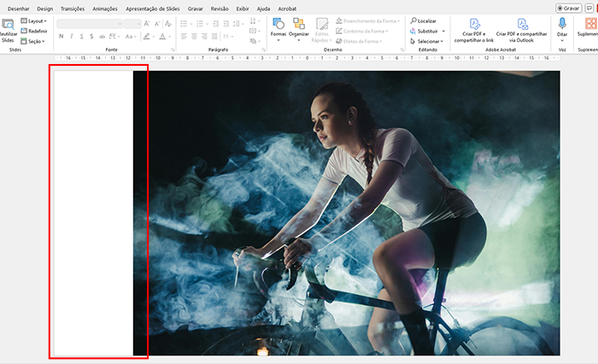The width and height of the screenshot is (598, 364).
Task: Toggle italic formatting
Action: tap(71, 36)
